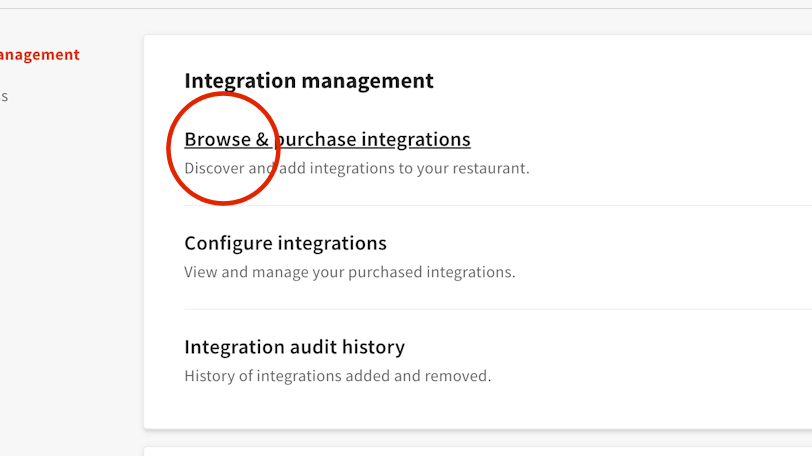This screenshot has width=812, height=456.
Task: Select the red Integration management sidebar item
Action: coord(38,55)
